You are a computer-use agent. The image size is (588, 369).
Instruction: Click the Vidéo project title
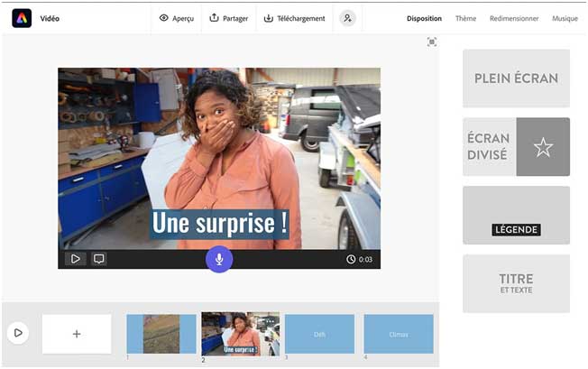(50, 18)
